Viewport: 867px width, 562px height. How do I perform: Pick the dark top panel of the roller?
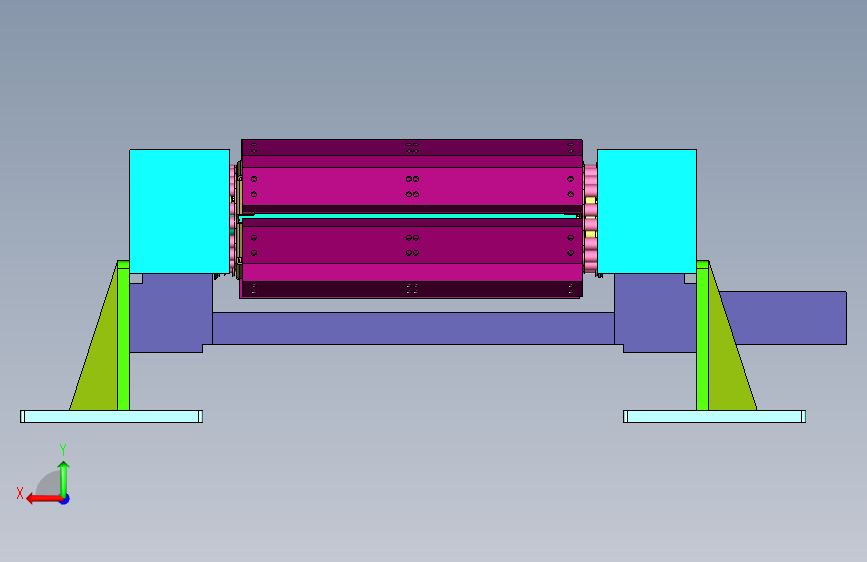[x=412, y=148]
